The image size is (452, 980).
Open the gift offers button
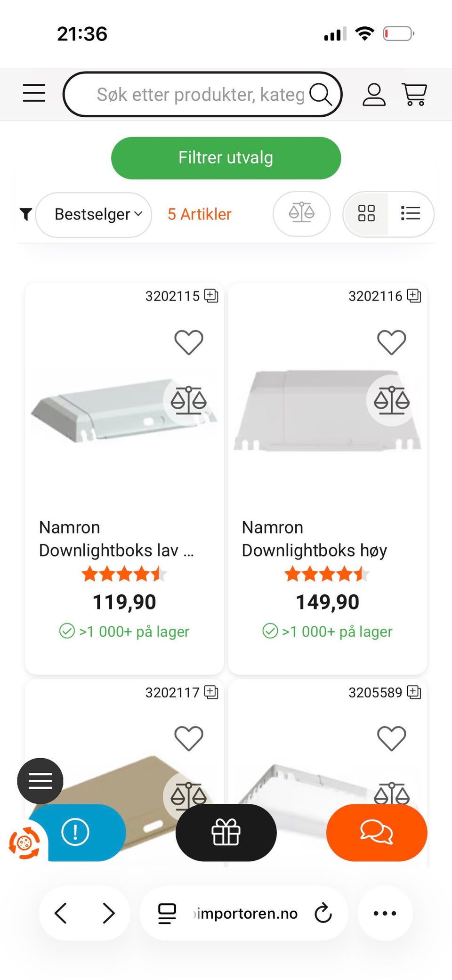[x=226, y=833]
